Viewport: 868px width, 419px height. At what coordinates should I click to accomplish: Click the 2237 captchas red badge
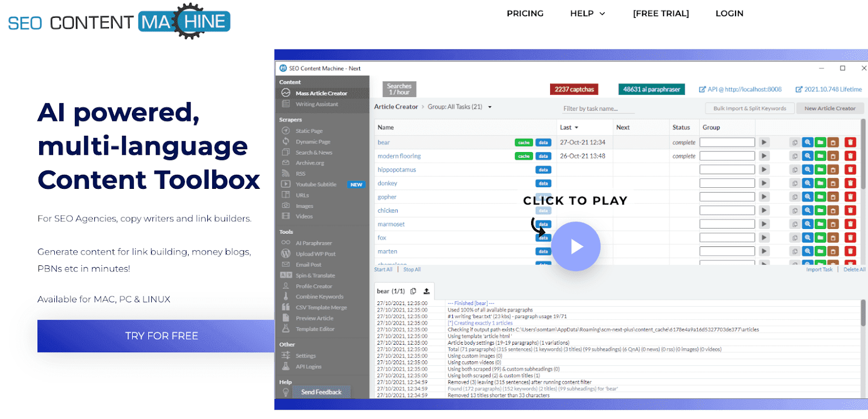click(x=575, y=89)
